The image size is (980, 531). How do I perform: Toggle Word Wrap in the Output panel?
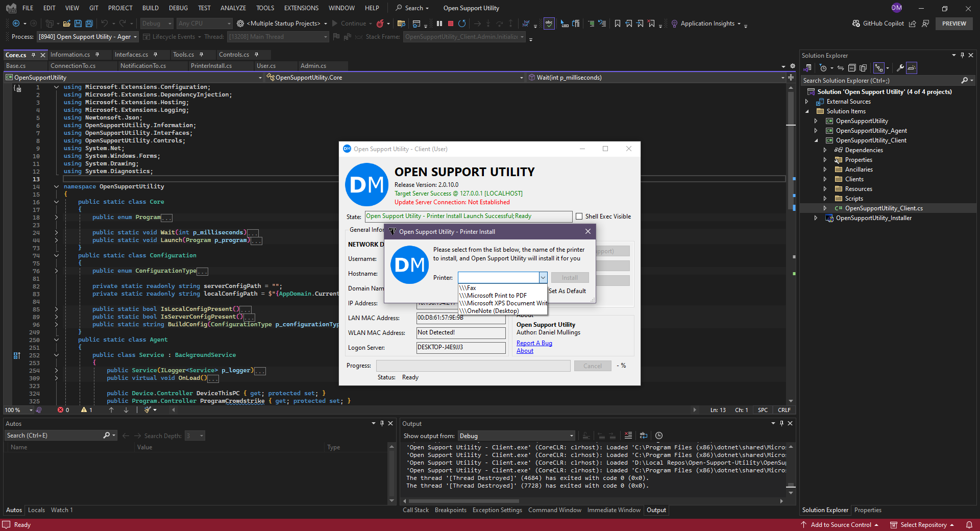point(644,436)
